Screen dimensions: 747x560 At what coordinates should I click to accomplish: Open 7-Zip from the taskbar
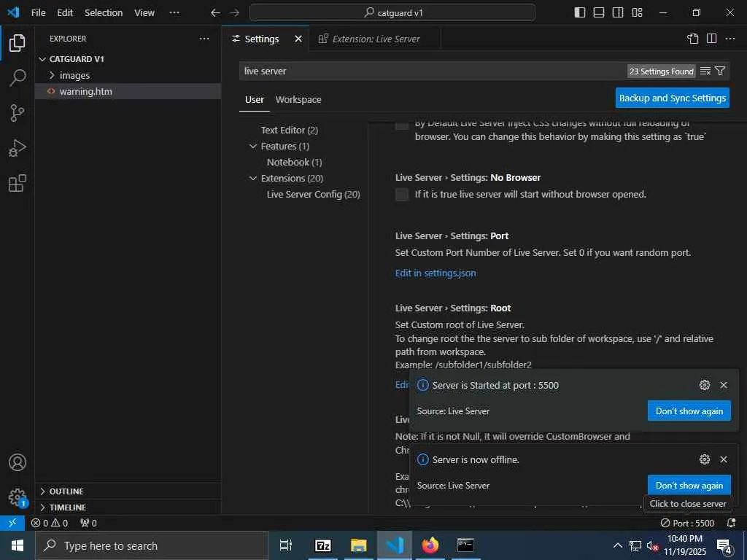coord(323,545)
